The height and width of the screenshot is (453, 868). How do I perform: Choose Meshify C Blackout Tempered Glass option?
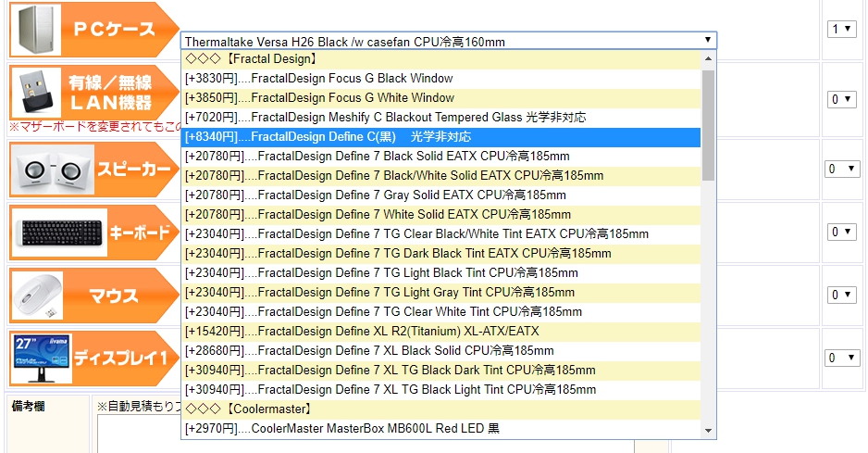pyautogui.click(x=440, y=117)
